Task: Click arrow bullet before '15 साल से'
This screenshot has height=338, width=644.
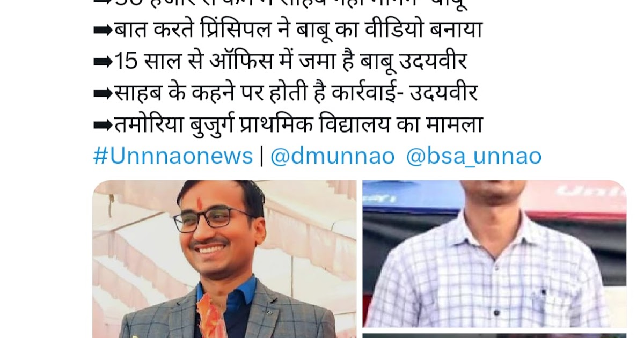Action: tap(103, 62)
